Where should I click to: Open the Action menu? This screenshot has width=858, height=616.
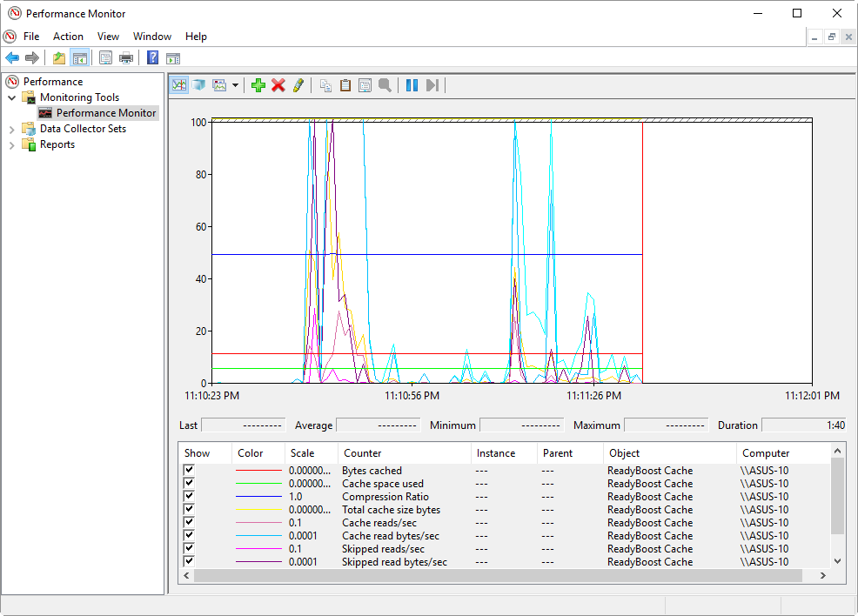coord(68,37)
